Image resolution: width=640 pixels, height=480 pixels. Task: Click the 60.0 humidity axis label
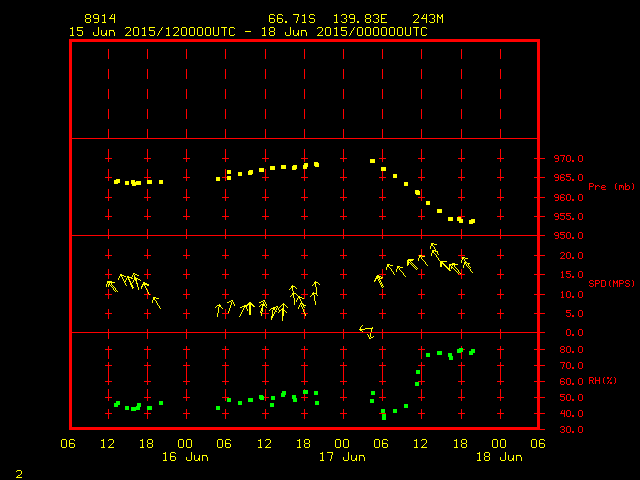click(571, 382)
